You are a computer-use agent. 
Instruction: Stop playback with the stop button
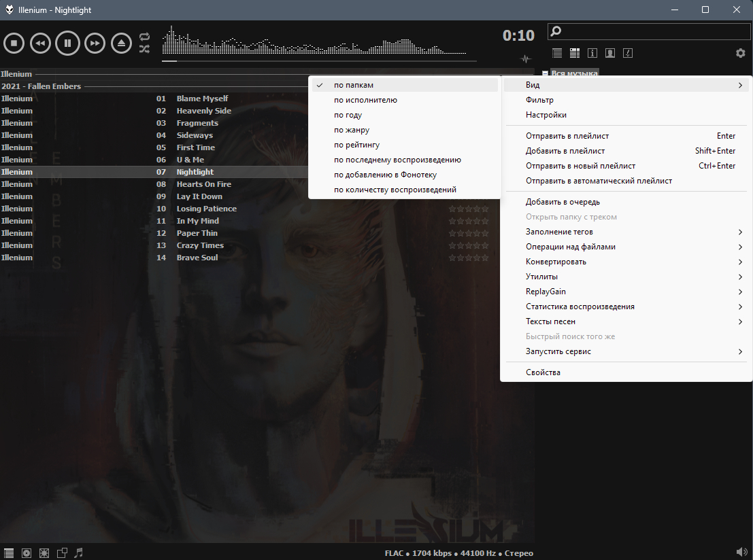tap(14, 43)
